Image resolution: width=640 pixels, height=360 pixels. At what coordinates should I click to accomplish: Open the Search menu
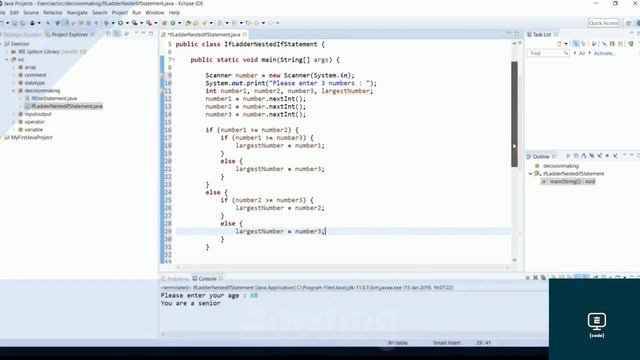(x=100, y=13)
